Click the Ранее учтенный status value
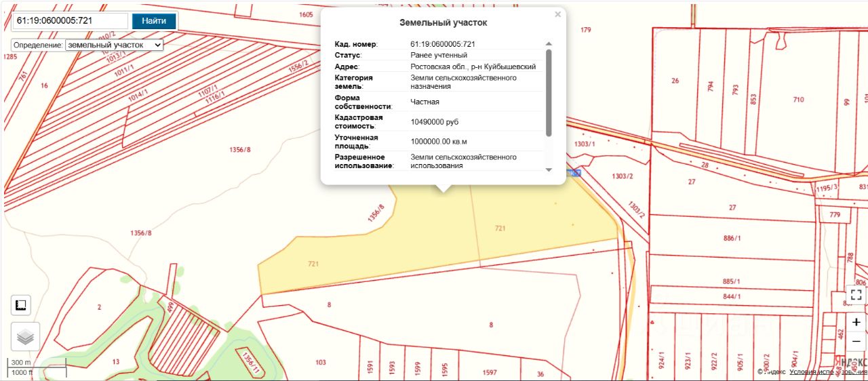868x381 pixels. [439, 55]
